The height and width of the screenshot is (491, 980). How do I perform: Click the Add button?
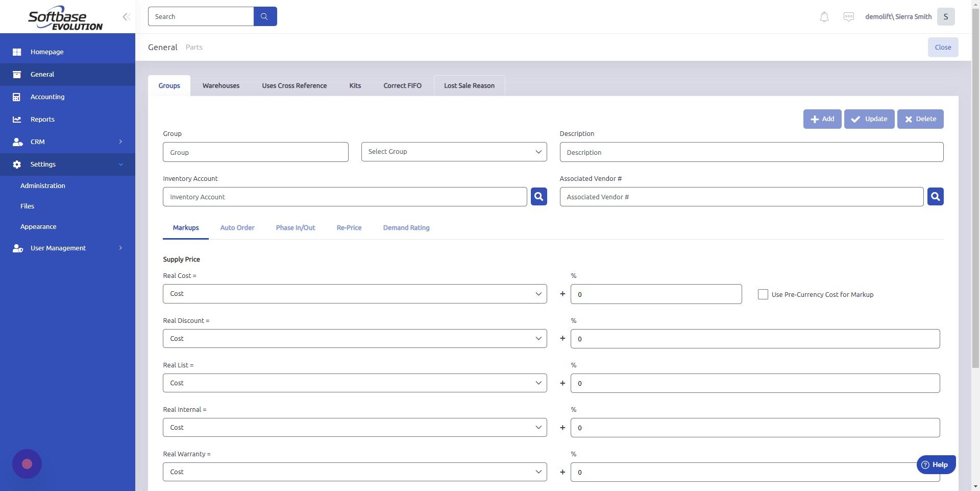tap(822, 119)
